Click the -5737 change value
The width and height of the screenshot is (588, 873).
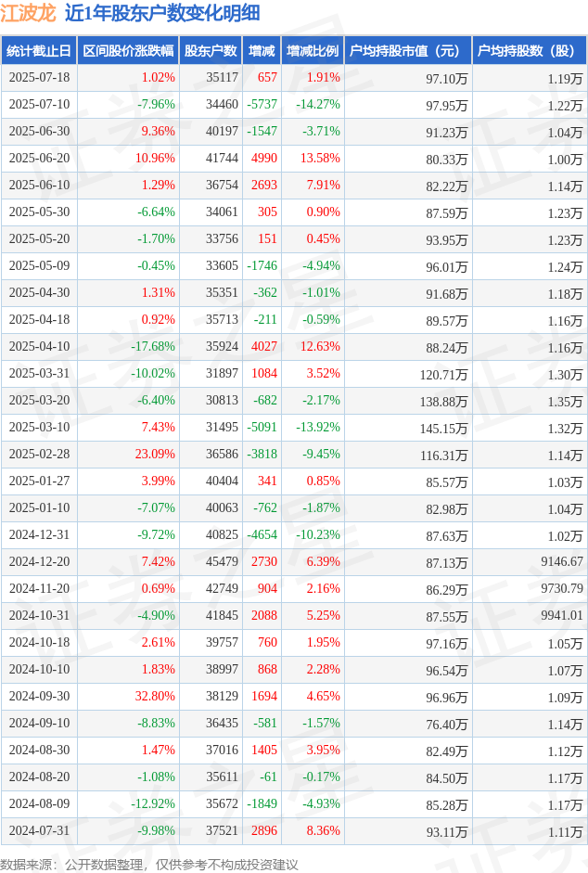point(262,104)
